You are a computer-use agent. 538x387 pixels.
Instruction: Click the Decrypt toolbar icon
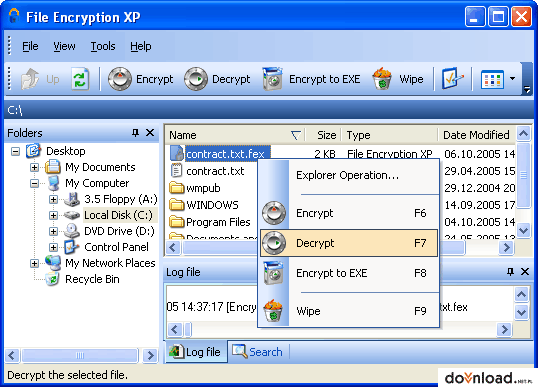pyautogui.click(x=196, y=79)
